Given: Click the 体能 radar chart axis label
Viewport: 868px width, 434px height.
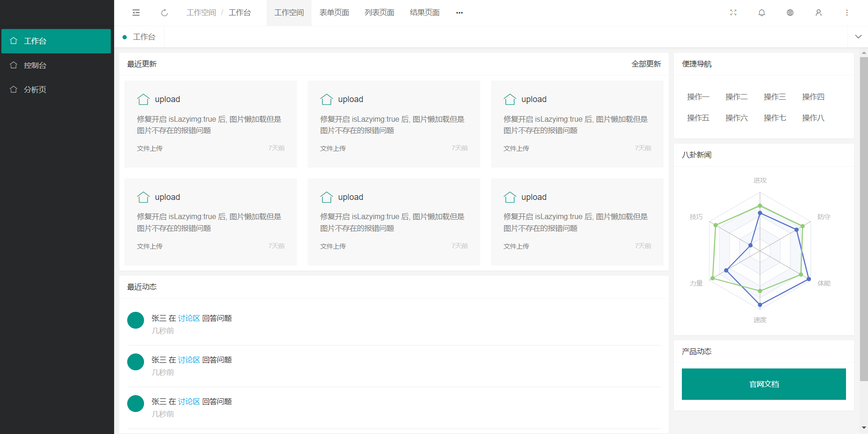Looking at the screenshot, I should tap(824, 283).
